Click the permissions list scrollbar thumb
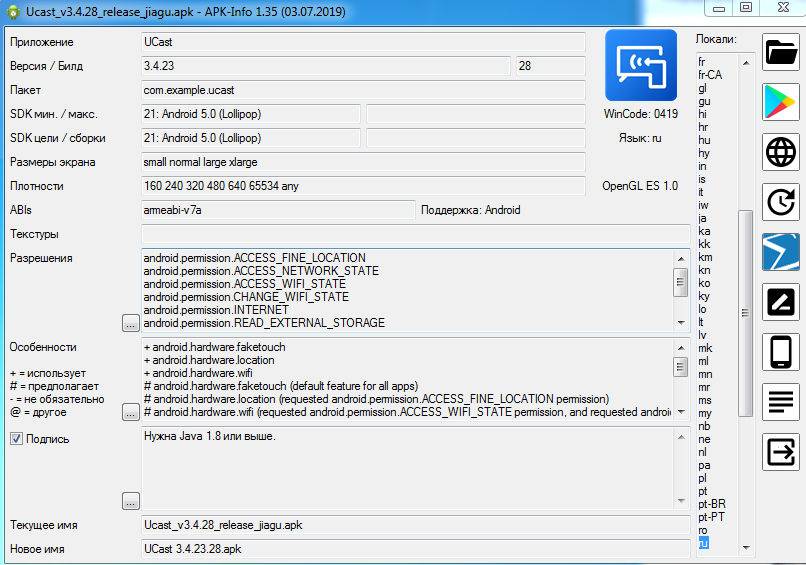Viewport: 806px width, 565px height. (x=681, y=282)
